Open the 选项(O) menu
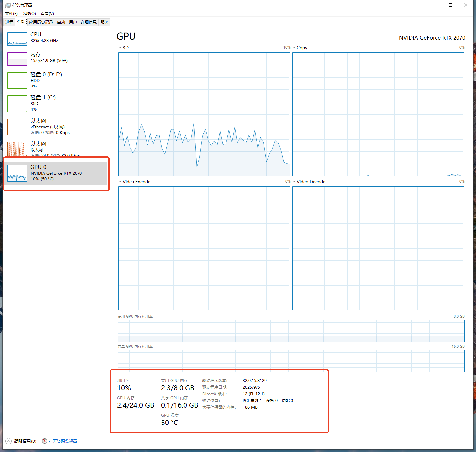Screen dimensions: 476x452 29,14
